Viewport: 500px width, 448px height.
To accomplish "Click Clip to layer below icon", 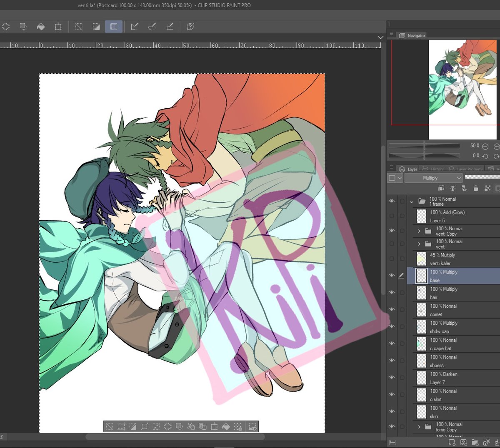I will pos(441,189).
